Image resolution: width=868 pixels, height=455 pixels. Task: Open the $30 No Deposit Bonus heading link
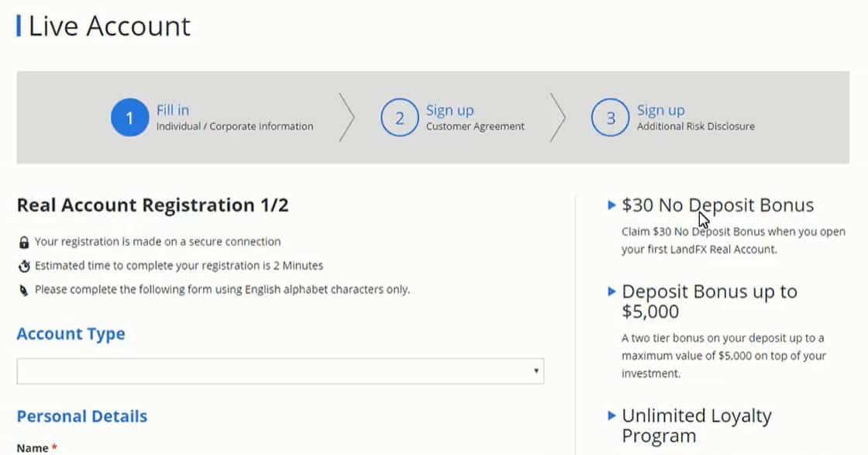point(718,205)
